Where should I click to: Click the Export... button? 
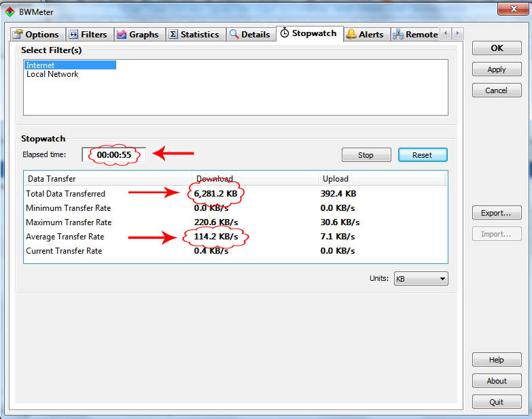point(497,213)
